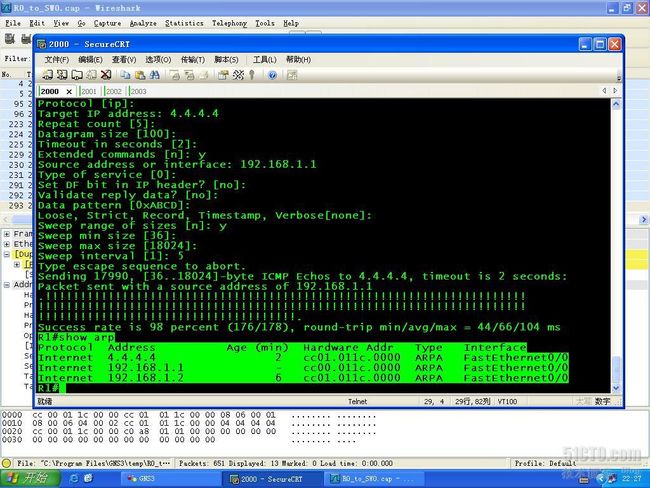Viewport: 650px width, 488px height.
Task: Click the Print Selection toolbar icon
Action: coord(189,75)
